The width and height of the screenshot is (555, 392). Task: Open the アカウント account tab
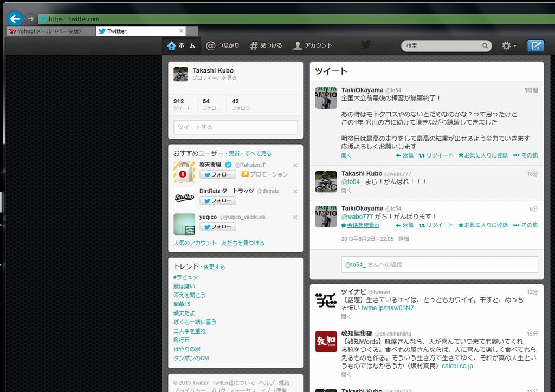[x=313, y=45]
